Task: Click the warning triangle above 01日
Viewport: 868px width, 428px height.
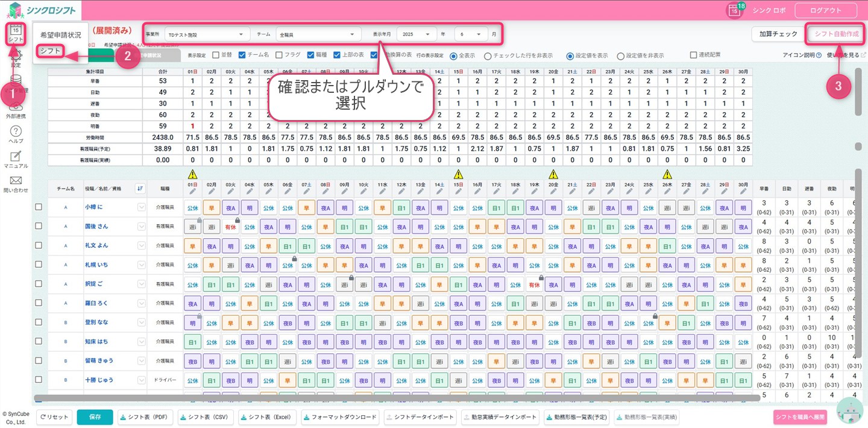Action: (x=193, y=174)
